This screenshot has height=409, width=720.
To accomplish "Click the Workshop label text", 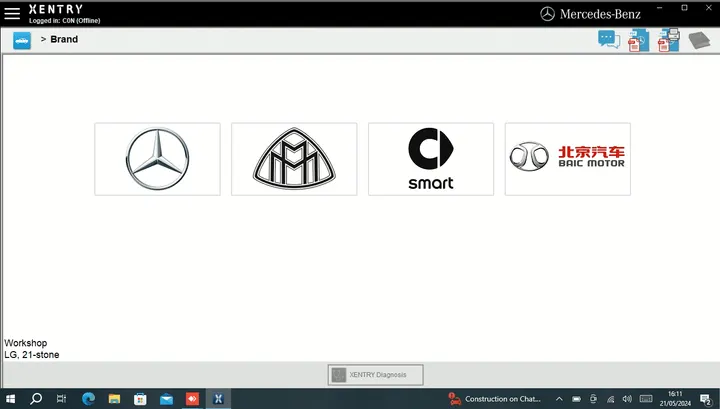I will pos(26,343).
